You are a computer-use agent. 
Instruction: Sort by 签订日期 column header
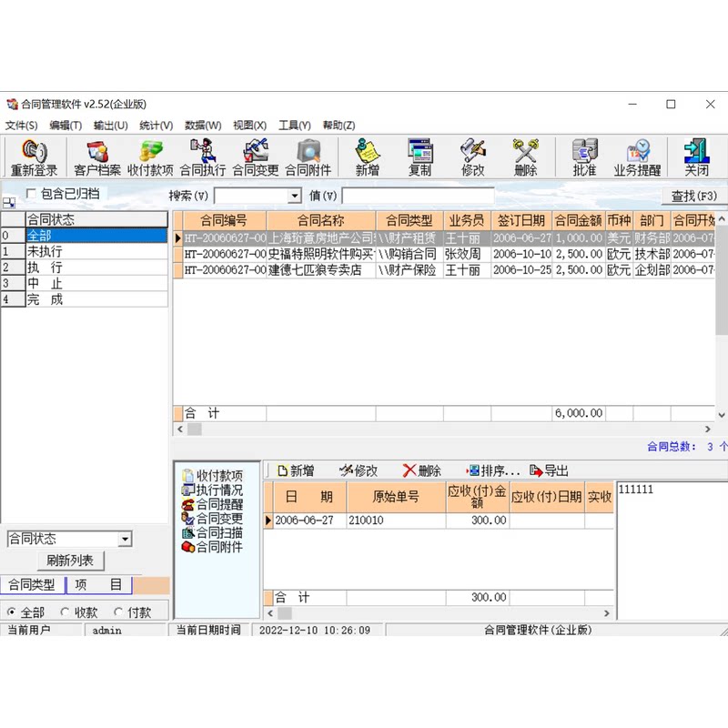click(x=521, y=220)
